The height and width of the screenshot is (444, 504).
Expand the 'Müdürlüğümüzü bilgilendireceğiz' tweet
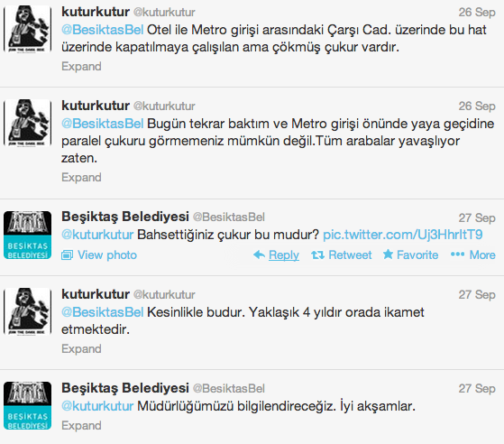click(81, 425)
